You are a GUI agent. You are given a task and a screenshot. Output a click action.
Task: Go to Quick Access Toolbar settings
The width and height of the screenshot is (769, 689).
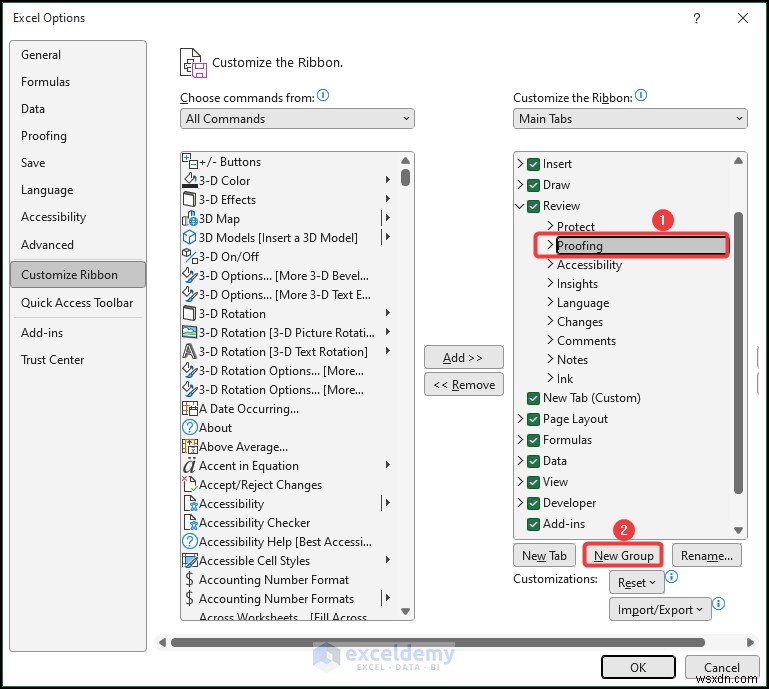(x=77, y=303)
